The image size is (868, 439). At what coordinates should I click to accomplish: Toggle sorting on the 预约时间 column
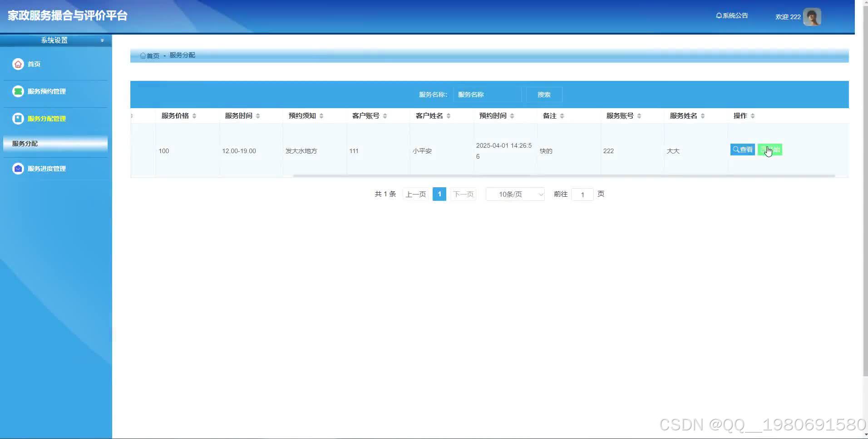pos(513,115)
